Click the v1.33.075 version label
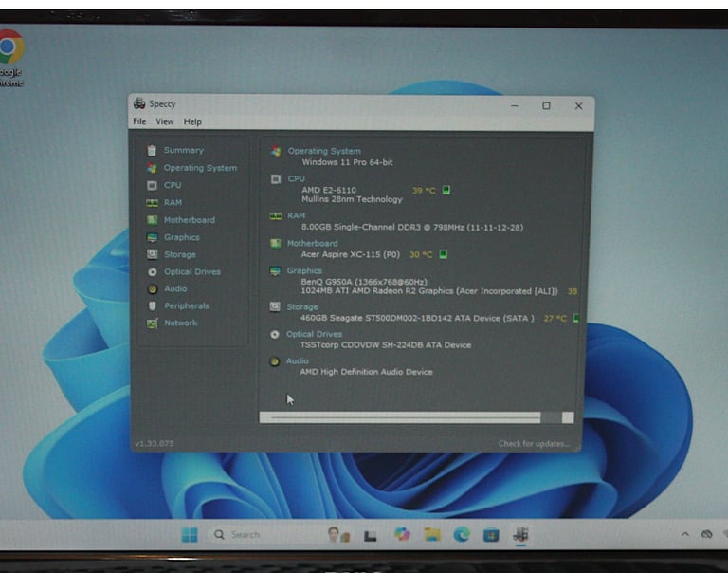Screen dimensions: 728x573 (x=155, y=443)
